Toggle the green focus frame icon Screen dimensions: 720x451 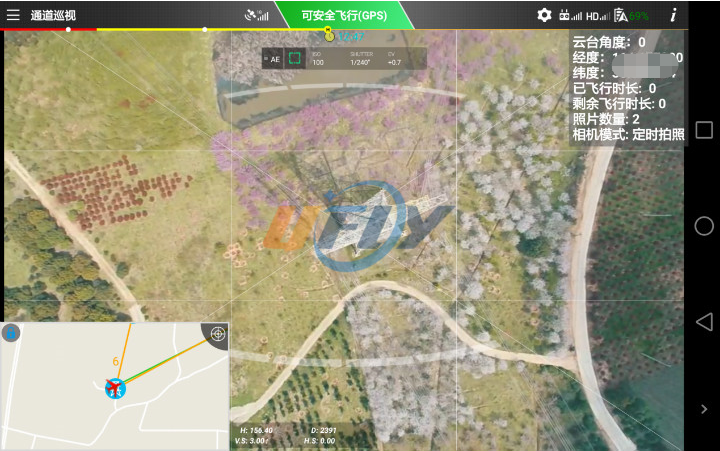click(294, 58)
